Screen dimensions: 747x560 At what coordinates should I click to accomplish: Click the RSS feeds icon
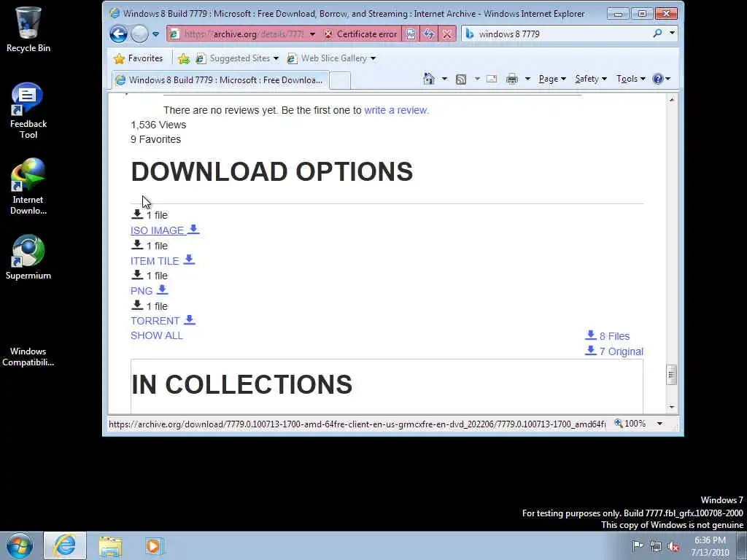coord(461,79)
